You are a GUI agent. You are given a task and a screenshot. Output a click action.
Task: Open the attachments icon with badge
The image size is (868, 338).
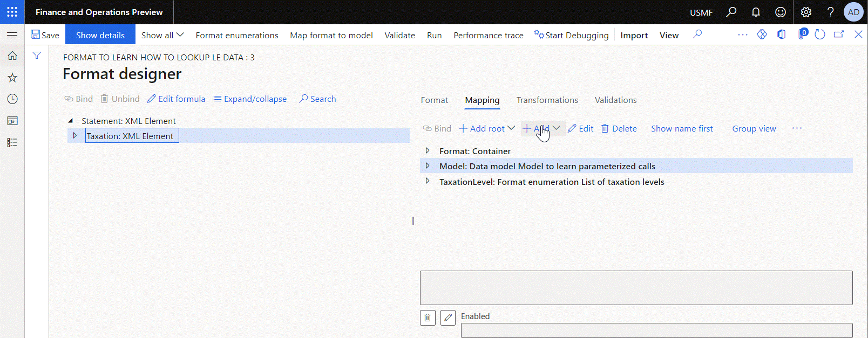click(802, 35)
